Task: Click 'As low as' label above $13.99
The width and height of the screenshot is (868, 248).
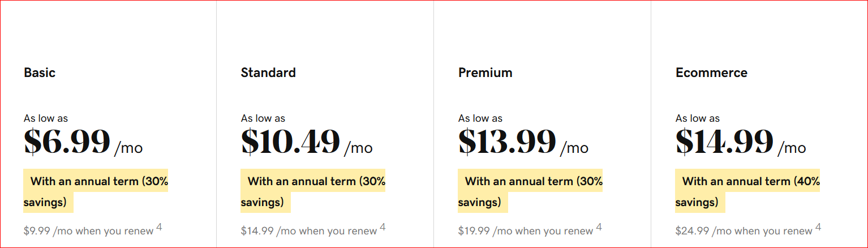Action: 480,118
